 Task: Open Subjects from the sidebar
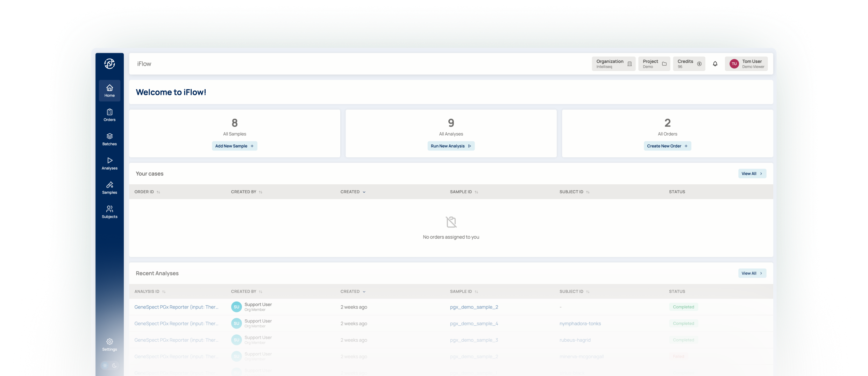[109, 212]
